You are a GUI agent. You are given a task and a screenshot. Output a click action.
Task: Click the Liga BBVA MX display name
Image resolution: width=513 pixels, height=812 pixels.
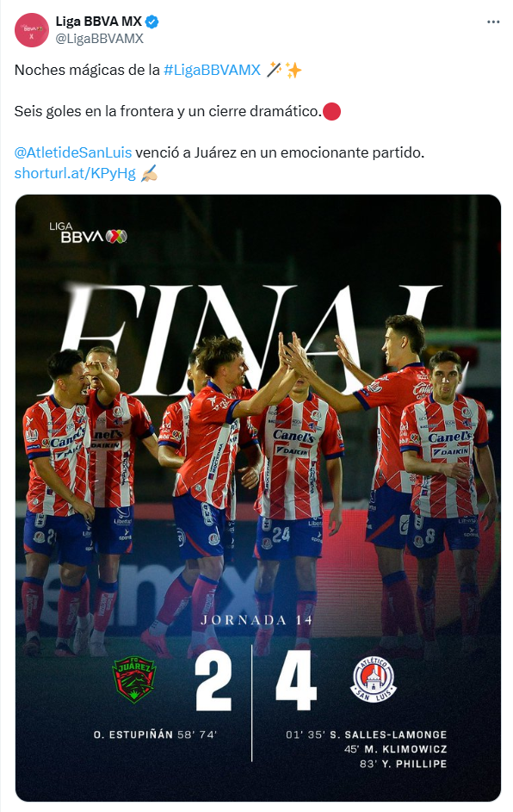[x=99, y=22]
